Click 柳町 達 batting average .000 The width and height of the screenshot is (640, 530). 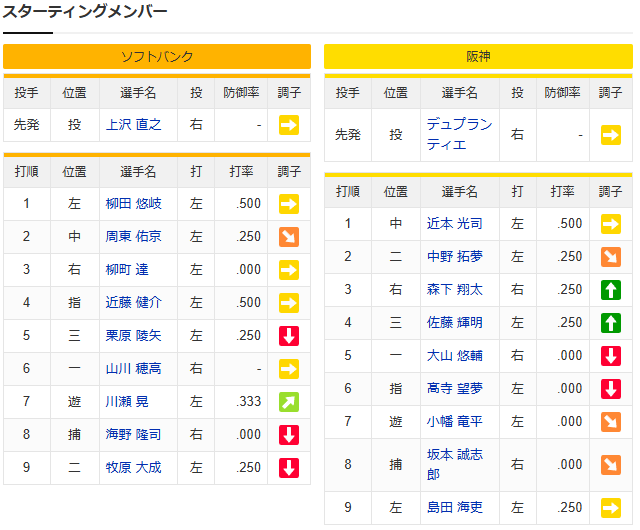249,269
